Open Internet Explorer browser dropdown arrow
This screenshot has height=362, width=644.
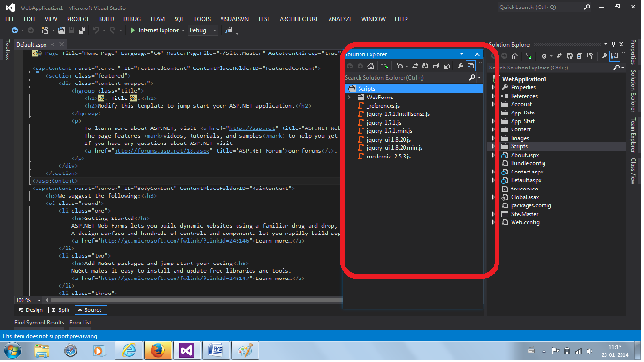pos(183,30)
